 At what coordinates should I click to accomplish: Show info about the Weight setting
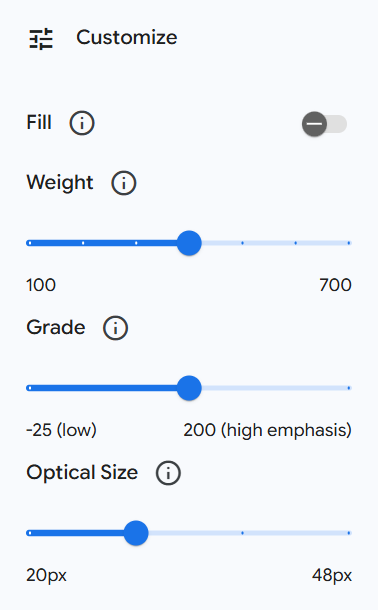coord(124,183)
